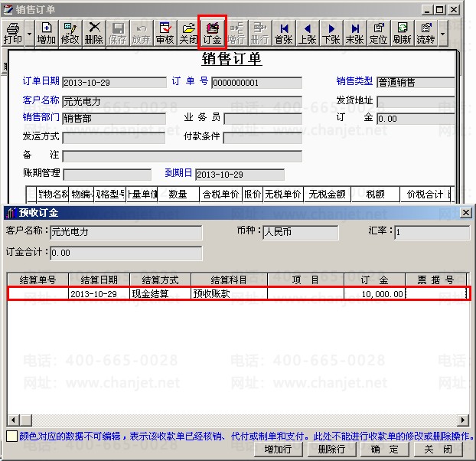Click the 订金 field in sales order
This screenshot has width=476, height=461.
[416, 119]
